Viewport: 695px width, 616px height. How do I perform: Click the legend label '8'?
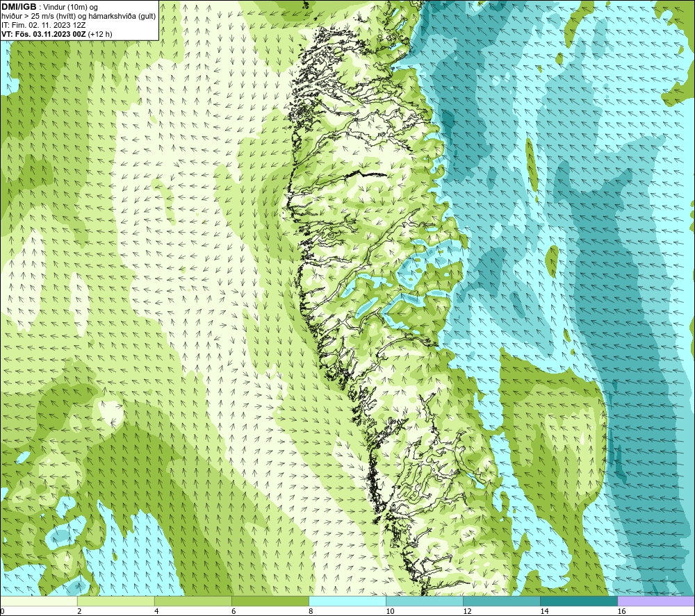click(x=310, y=612)
